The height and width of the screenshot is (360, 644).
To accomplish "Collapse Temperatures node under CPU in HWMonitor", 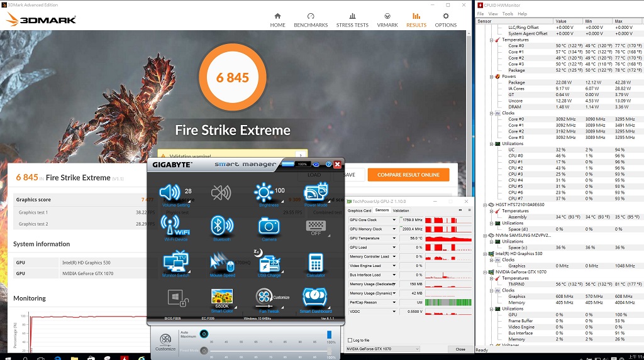I will tap(491, 40).
